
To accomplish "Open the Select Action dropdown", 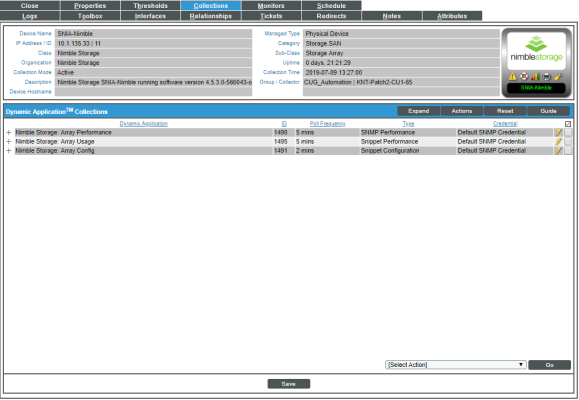I will 456,365.
